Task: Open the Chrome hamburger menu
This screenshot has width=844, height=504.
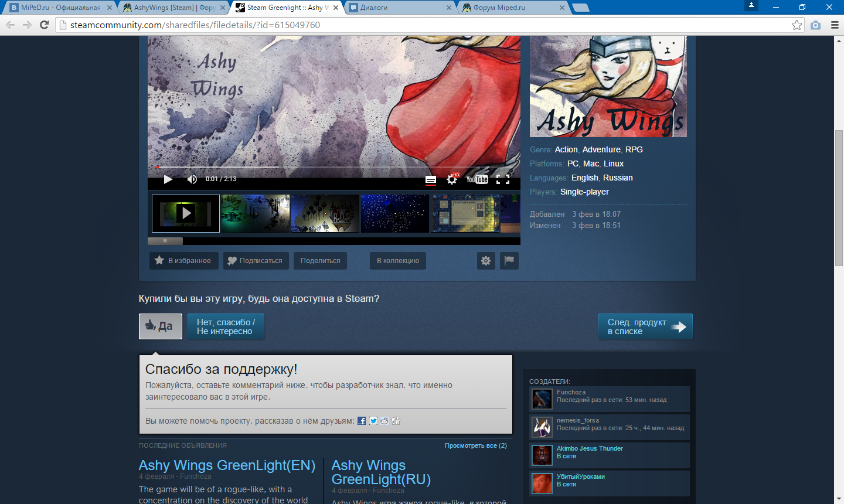Action: pyautogui.click(x=835, y=25)
